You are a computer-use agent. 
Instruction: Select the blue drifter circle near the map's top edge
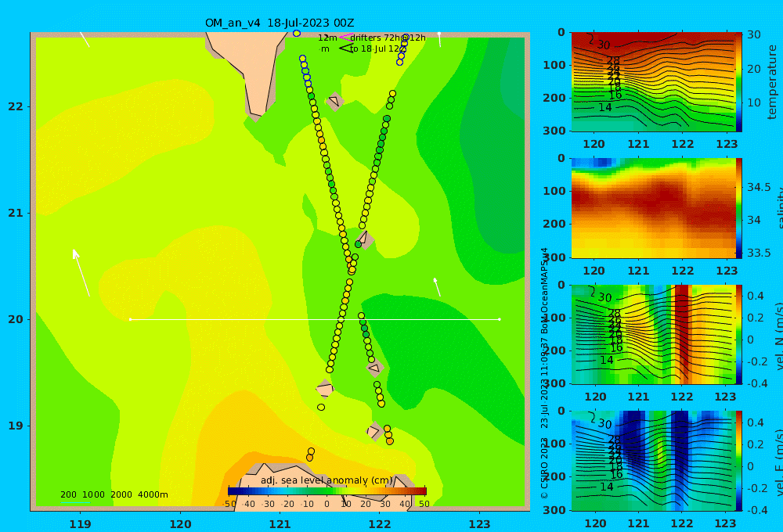pos(297,34)
